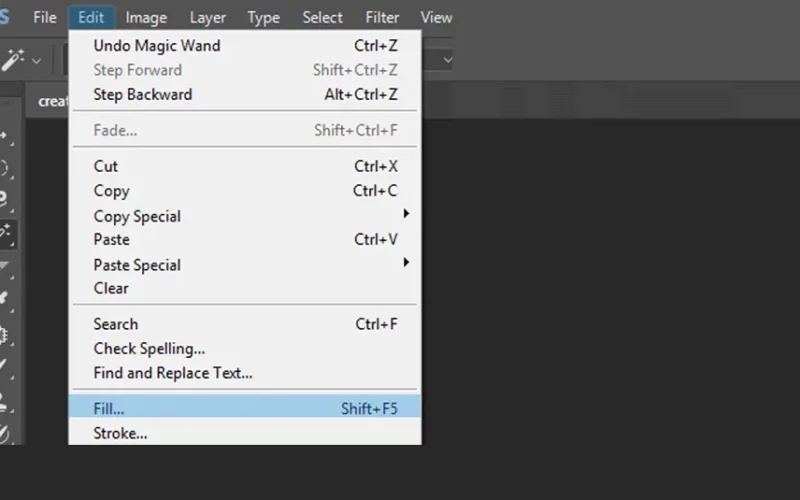Select the Brush tool in toolbar

click(x=5, y=366)
